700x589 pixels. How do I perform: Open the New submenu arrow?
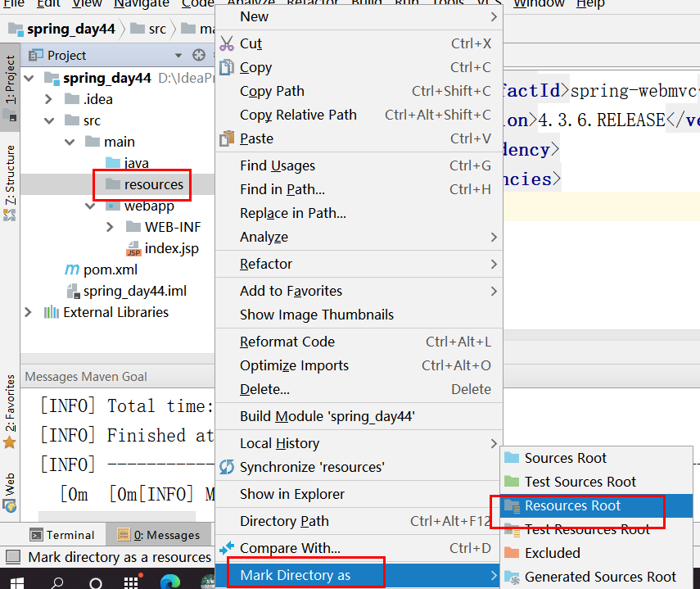(494, 17)
